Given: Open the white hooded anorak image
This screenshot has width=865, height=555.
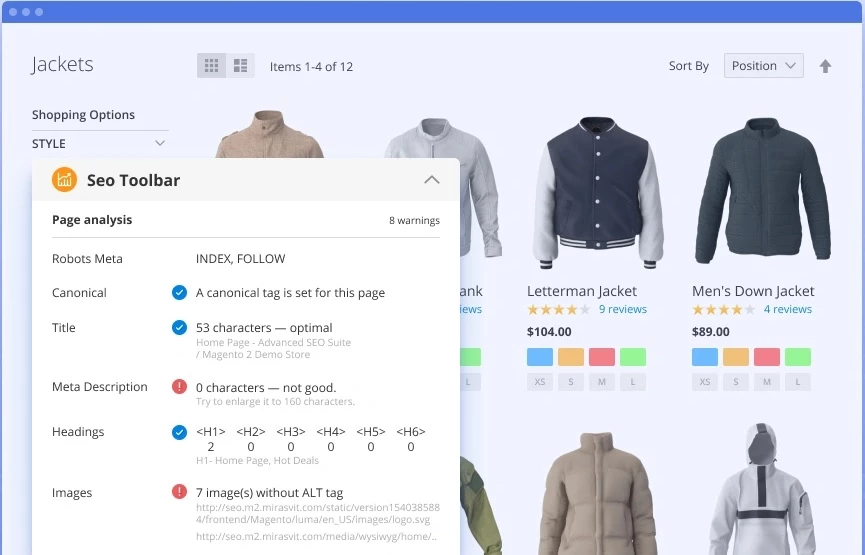Looking at the screenshot, I should tap(761, 489).
